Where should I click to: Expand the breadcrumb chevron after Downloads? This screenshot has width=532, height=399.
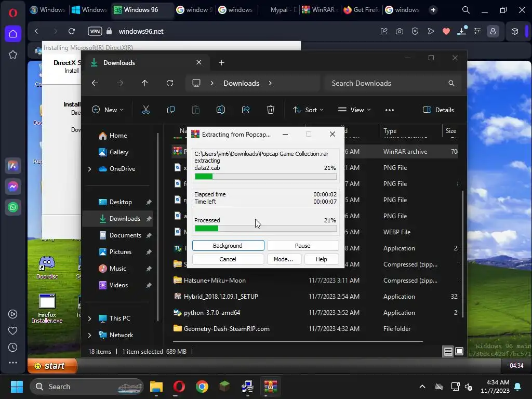270,83
